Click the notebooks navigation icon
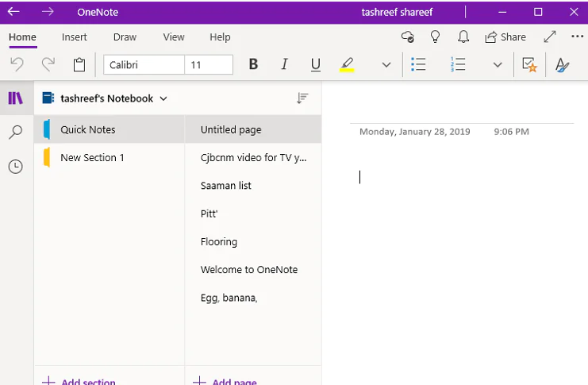Viewport: 588px width, 385px height. coord(15,98)
